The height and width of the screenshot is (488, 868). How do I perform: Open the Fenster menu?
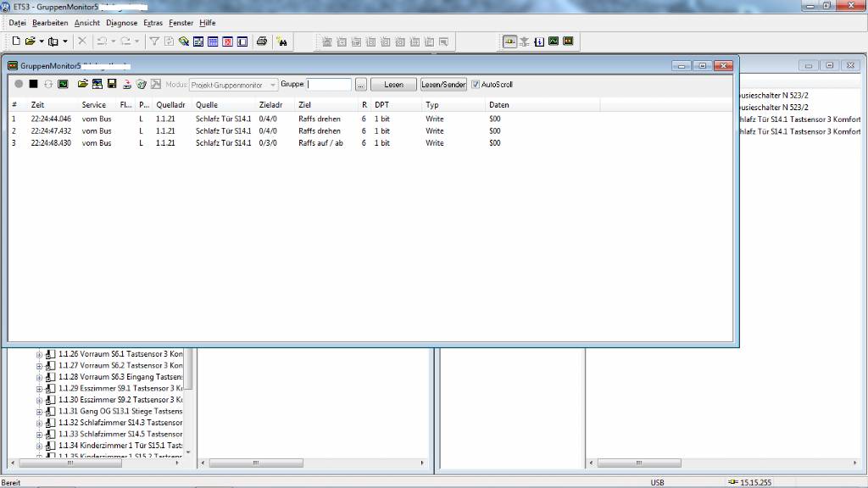tap(181, 23)
